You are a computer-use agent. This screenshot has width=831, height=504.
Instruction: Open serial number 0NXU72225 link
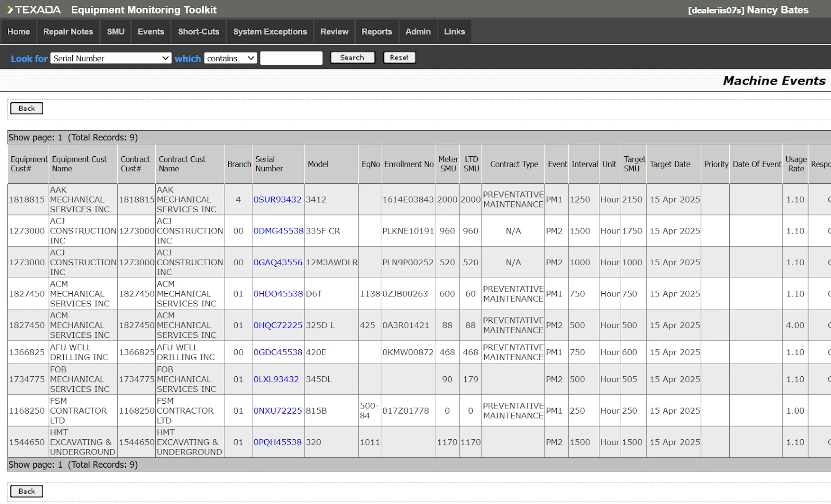[277, 411]
